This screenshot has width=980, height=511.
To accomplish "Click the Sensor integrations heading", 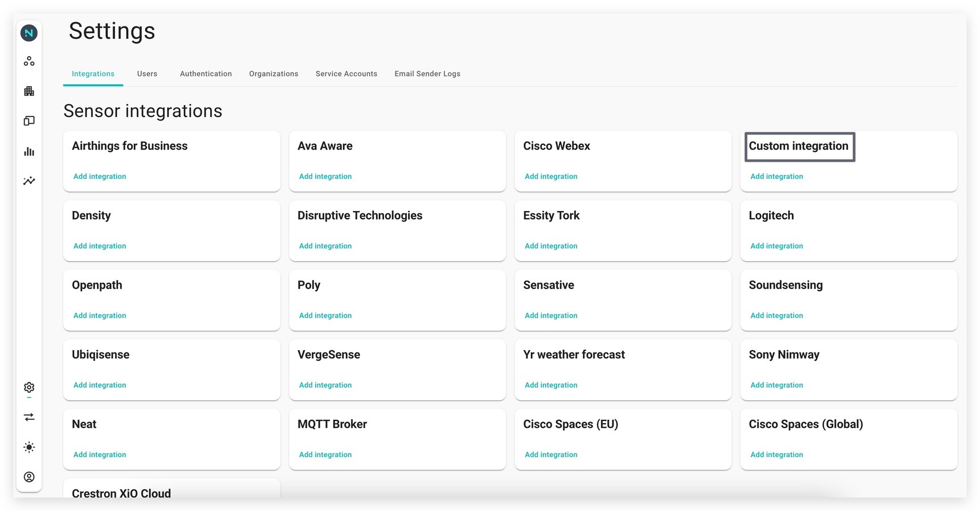I will tap(143, 111).
